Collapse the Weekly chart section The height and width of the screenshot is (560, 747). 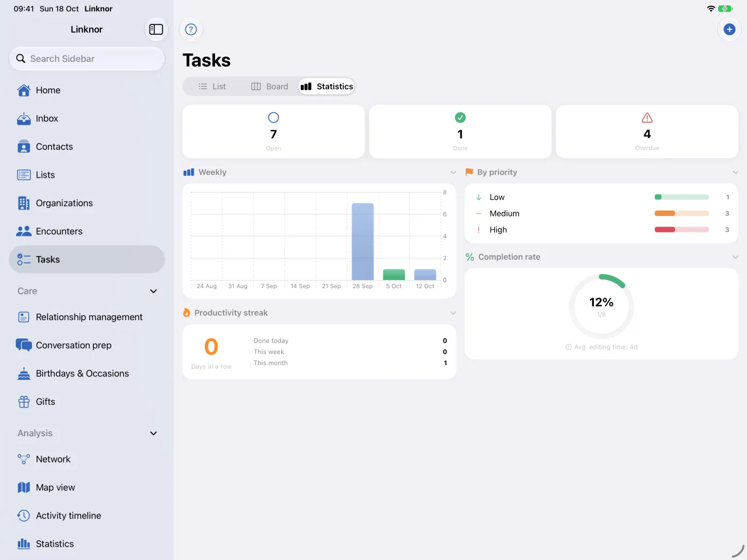click(453, 172)
